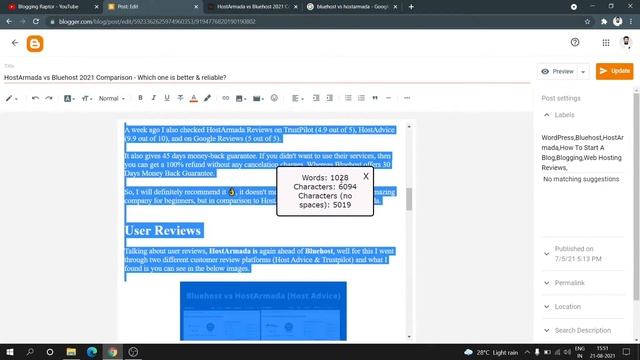
Task: Create a bulleted list
Action: coord(348,98)
